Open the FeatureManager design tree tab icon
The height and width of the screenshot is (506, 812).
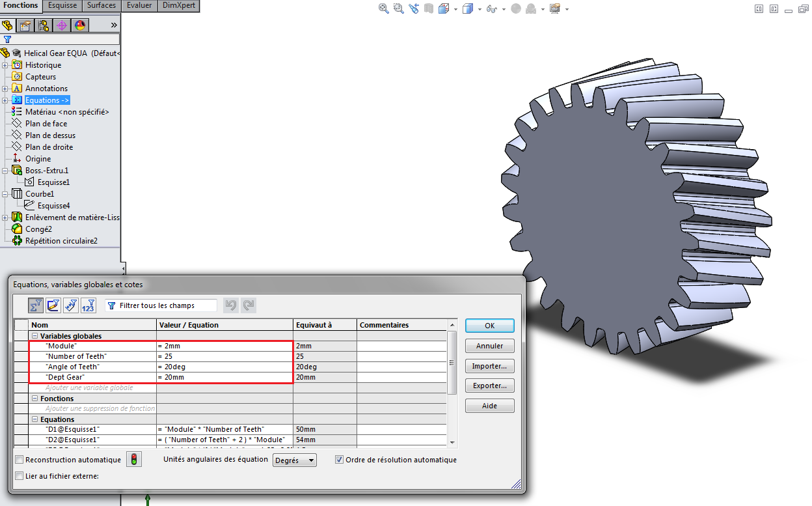click(x=7, y=25)
